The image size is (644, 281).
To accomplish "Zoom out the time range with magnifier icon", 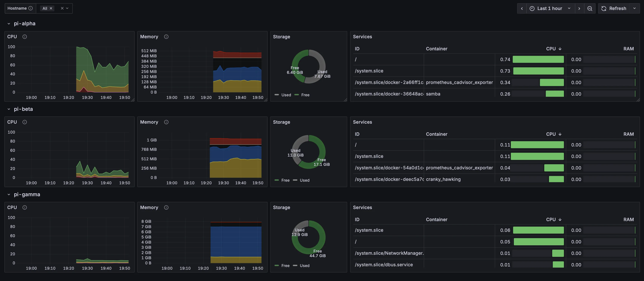I will pos(590,8).
